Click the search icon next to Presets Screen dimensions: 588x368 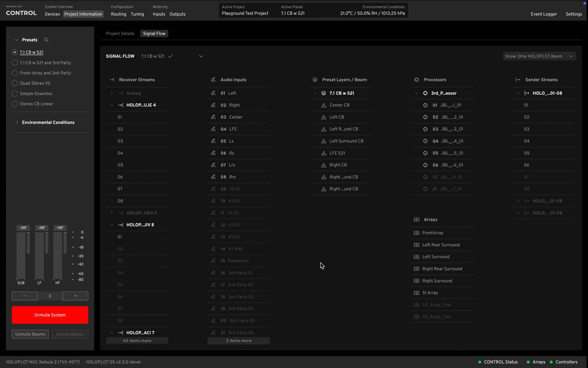(46, 40)
